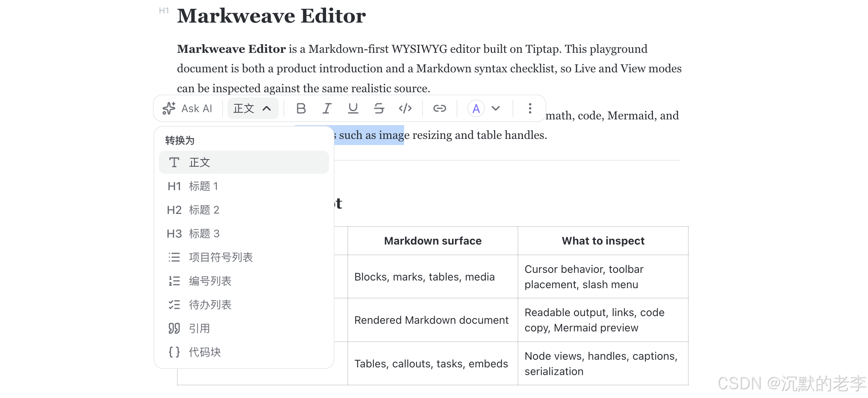Viewport: 868px width, 398px height.
Task: Click the 'Node views, handles, captions' cell
Action: click(603, 364)
